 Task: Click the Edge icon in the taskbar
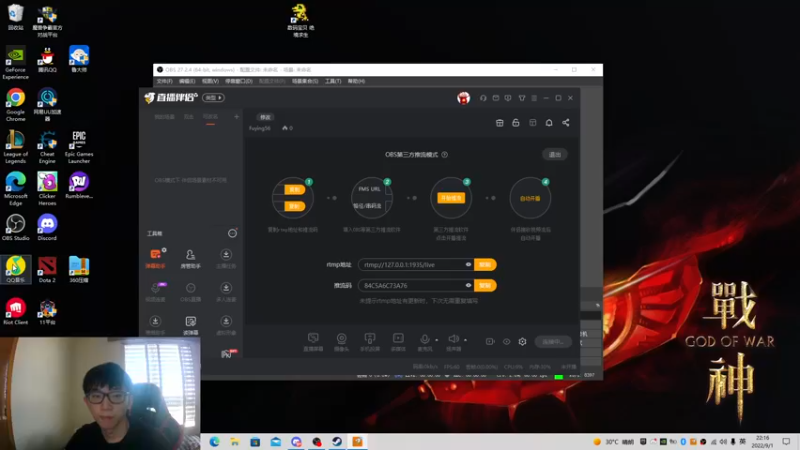pos(214,442)
